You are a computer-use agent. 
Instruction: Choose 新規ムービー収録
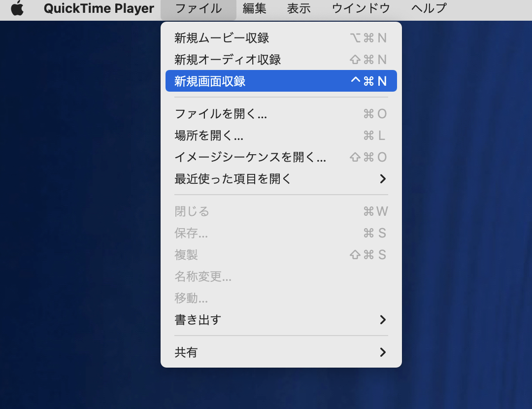pyautogui.click(x=281, y=37)
